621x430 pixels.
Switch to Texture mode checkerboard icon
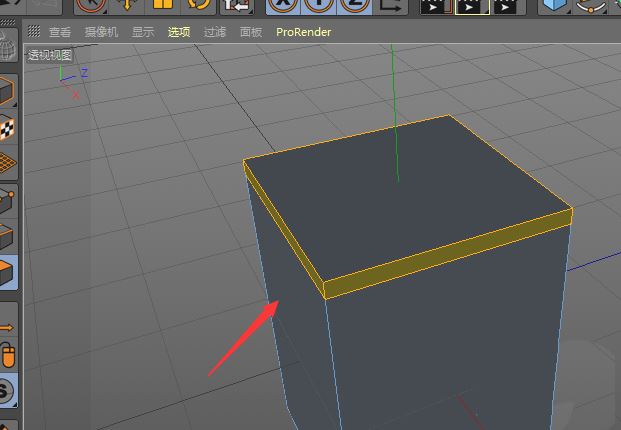[7, 128]
